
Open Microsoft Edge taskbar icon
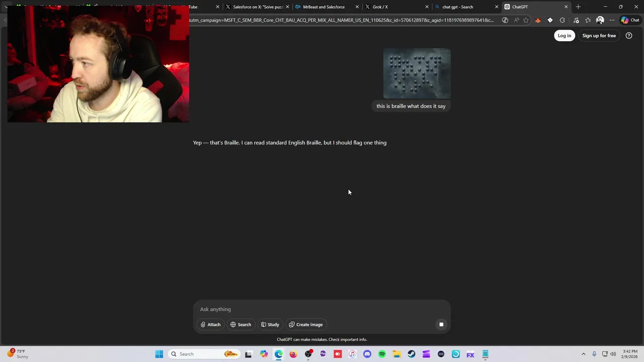tap(278, 354)
